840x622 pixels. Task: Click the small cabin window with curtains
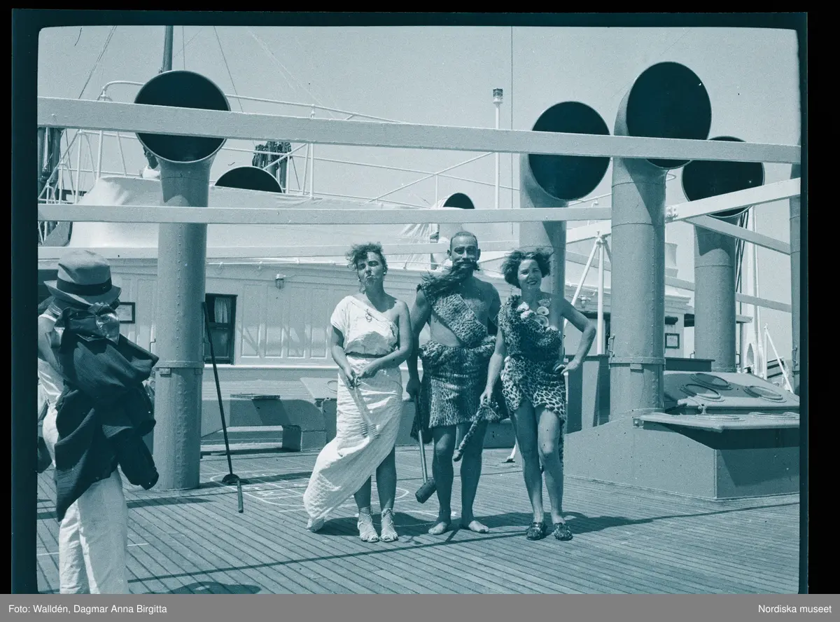point(220,327)
